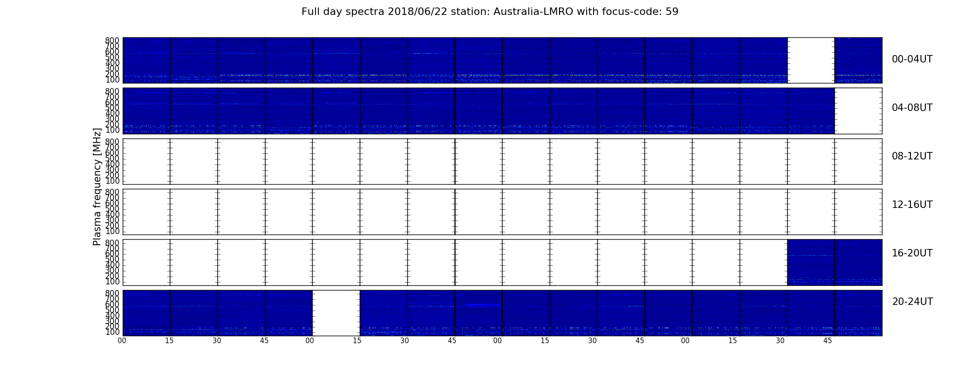The height and width of the screenshot is (373, 980).
Task: Click the "500" tick label of 12-16UT panel
Action: pos(112,209)
